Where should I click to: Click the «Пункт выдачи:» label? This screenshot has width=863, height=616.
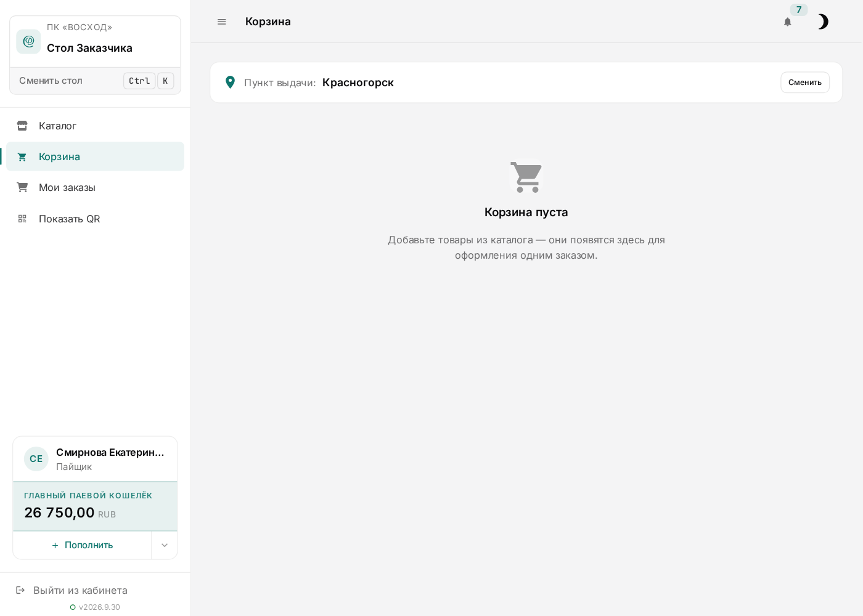coord(280,83)
